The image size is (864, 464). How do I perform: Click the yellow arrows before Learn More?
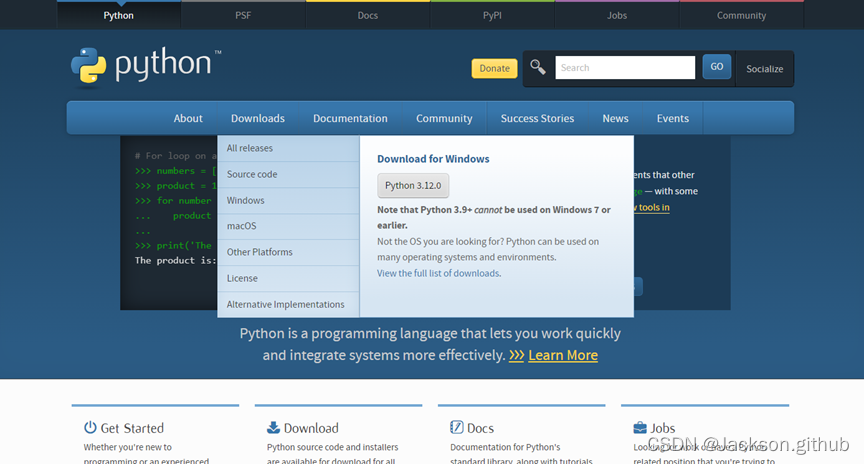coord(516,355)
